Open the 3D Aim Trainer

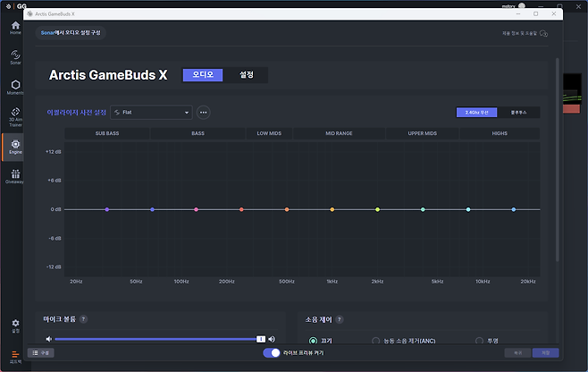(15, 116)
